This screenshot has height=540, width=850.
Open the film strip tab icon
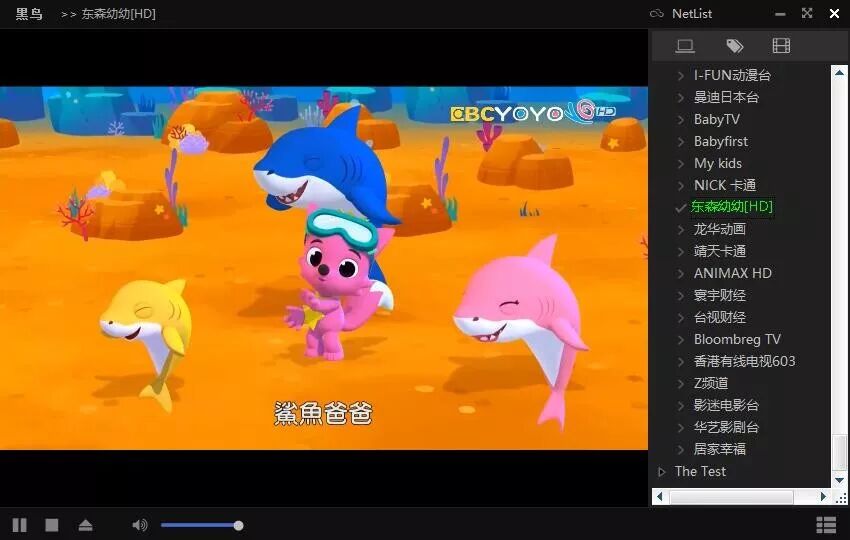(781, 46)
